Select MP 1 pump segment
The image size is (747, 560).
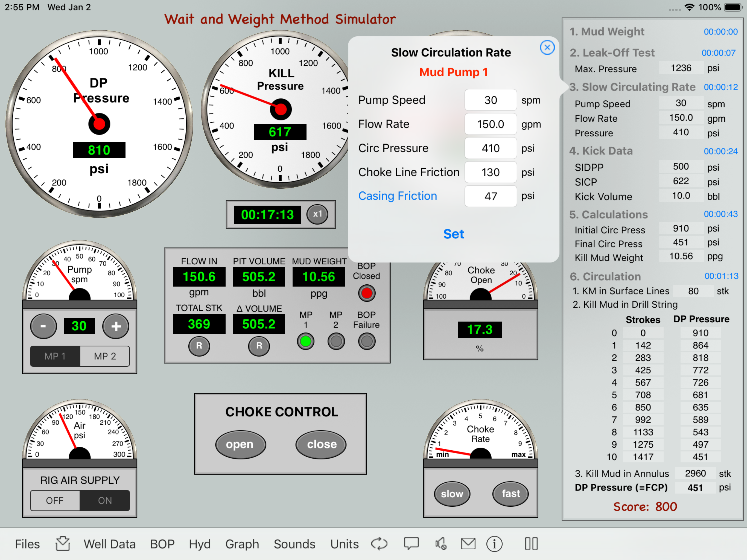point(55,356)
